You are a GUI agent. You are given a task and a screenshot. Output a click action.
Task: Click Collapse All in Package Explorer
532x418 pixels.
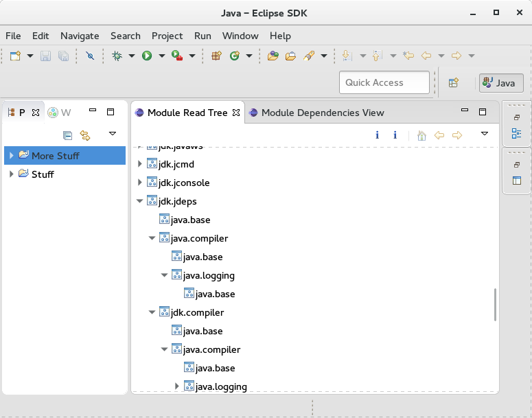tap(67, 135)
